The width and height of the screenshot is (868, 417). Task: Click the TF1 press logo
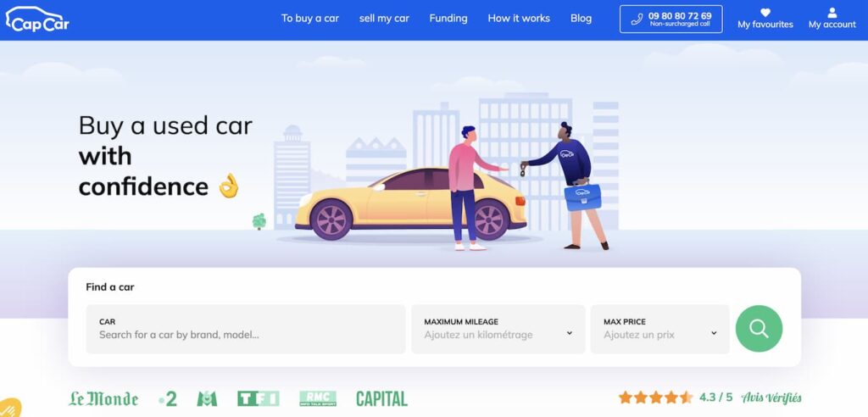[x=259, y=398]
